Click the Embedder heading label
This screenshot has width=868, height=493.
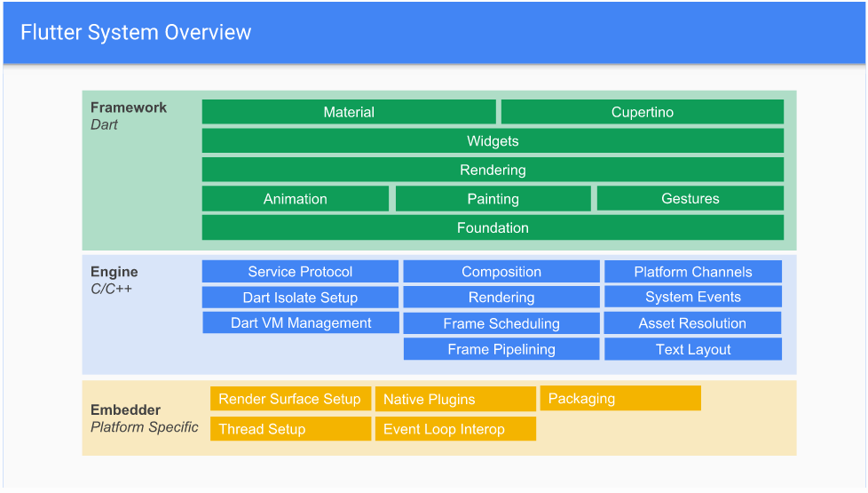[126, 410]
